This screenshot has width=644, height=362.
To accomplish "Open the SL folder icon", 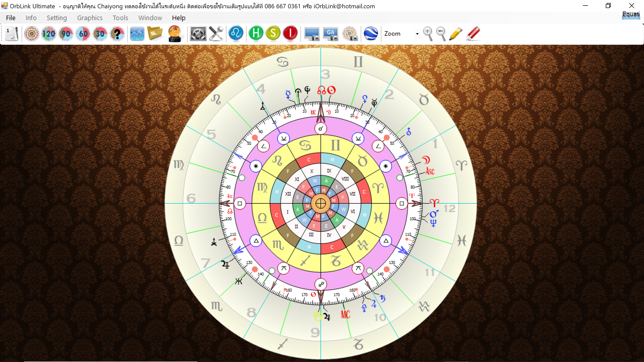I will point(154,33).
